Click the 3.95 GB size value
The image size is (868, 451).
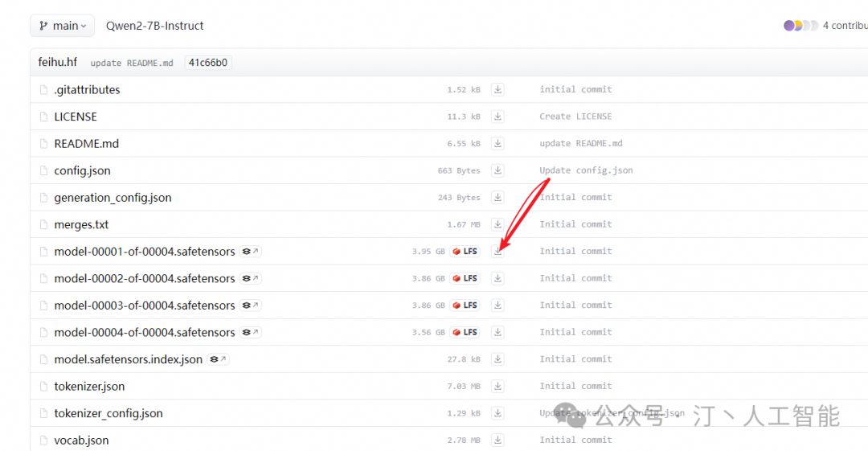click(x=428, y=252)
